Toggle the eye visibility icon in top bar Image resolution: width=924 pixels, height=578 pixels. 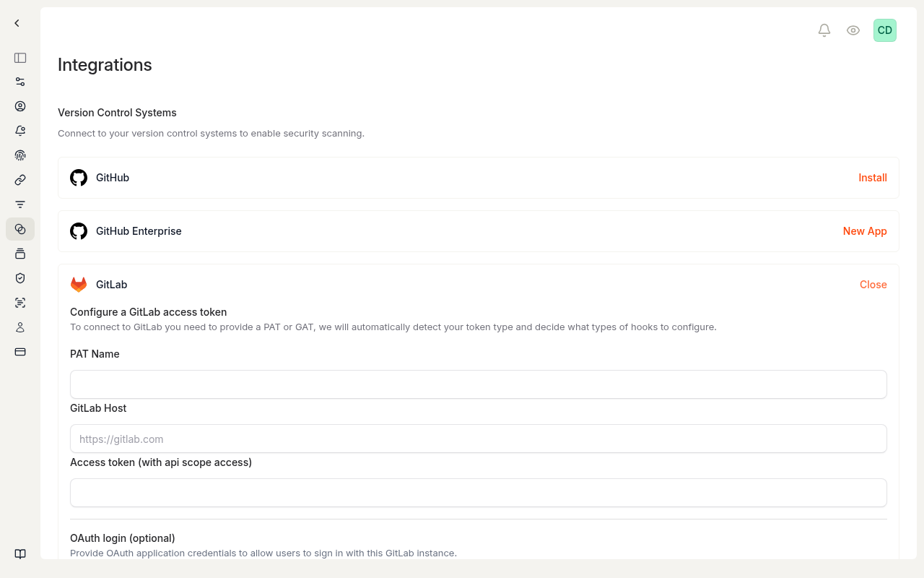tap(853, 30)
